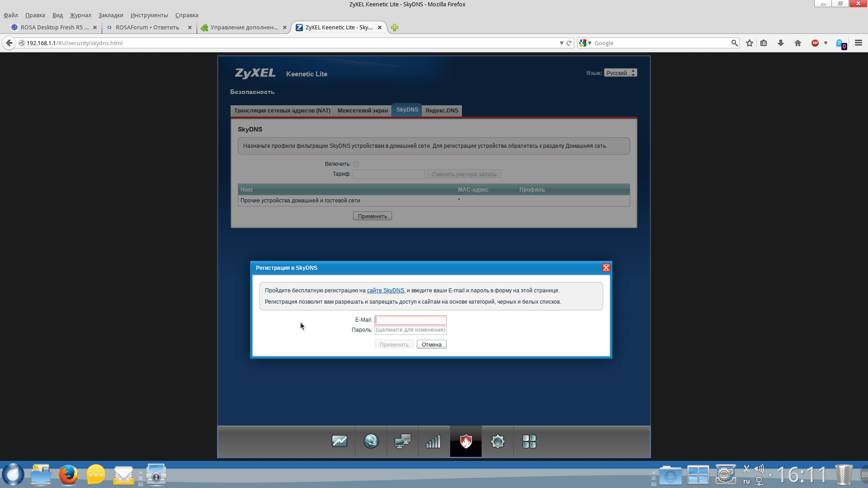Image resolution: width=868 pixels, height=488 pixels.
Task: Click the Отмена button
Action: pos(431,345)
